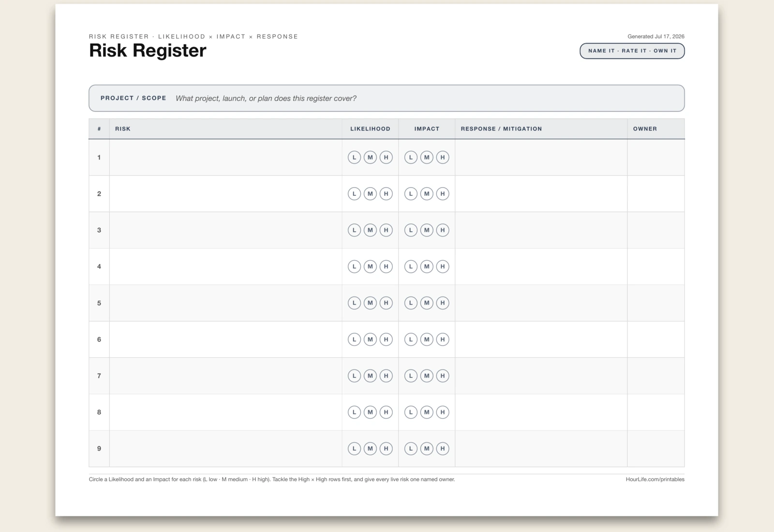Select Likelihood L on row 2
774x532 pixels.
pos(354,194)
